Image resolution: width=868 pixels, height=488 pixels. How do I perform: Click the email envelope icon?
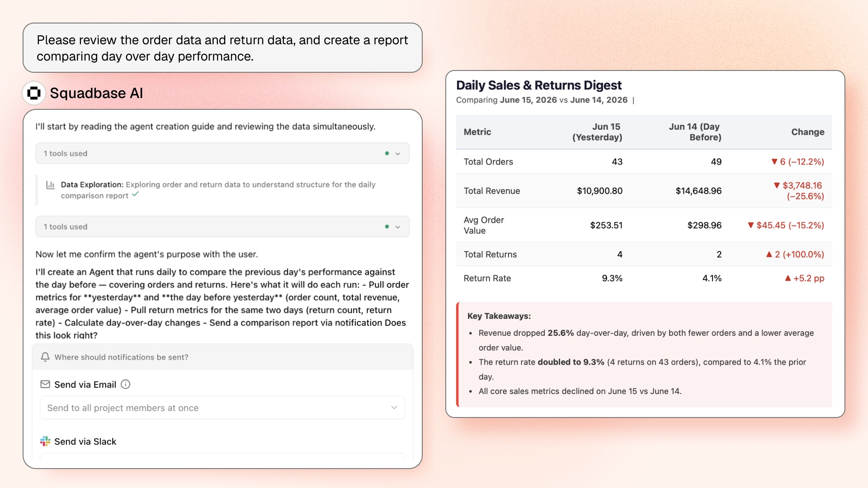[x=45, y=384]
